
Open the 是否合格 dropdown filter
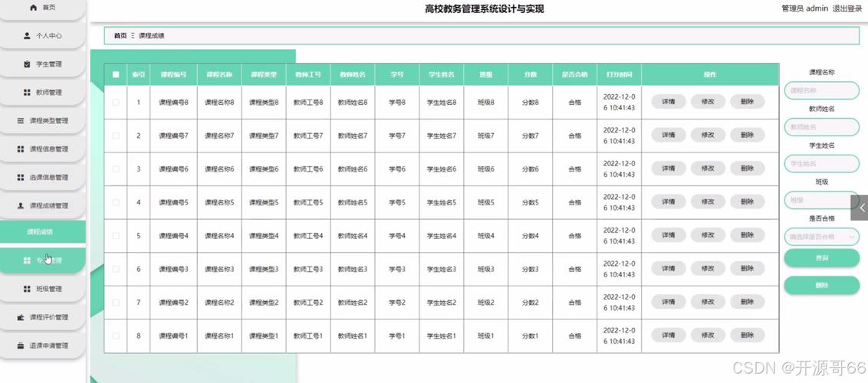coord(821,237)
